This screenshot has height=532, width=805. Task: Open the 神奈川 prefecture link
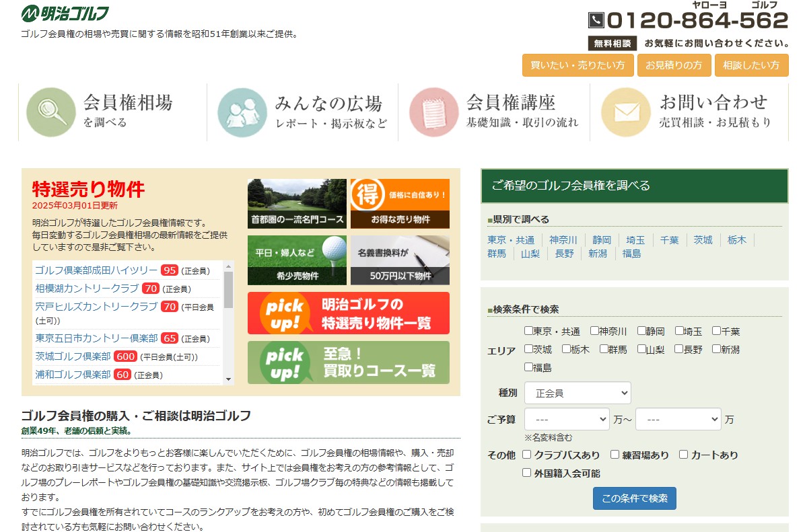pyautogui.click(x=563, y=240)
